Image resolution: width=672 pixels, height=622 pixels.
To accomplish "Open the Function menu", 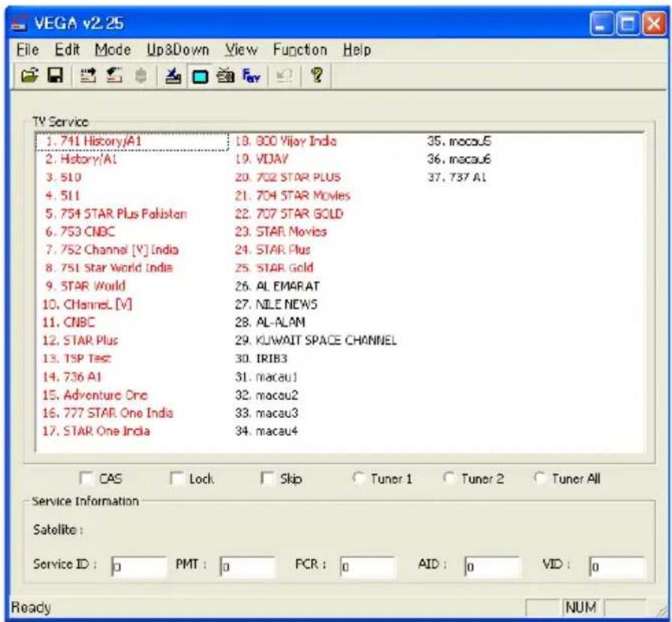I will (x=300, y=50).
